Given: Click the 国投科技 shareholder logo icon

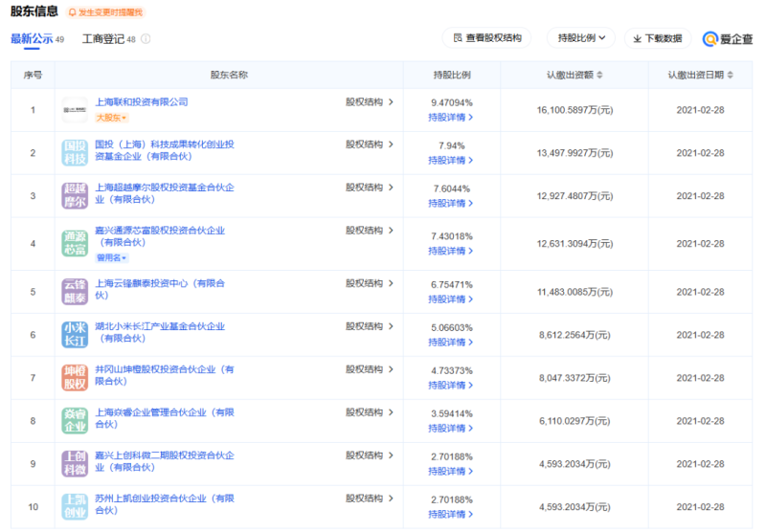Looking at the screenshot, I should coord(75,153).
